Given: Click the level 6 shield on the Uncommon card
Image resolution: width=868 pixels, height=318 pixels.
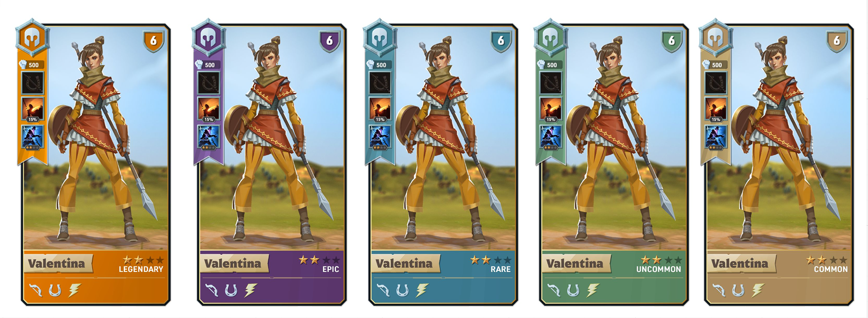Looking at the screenshot, I should [x=672, y=41].
